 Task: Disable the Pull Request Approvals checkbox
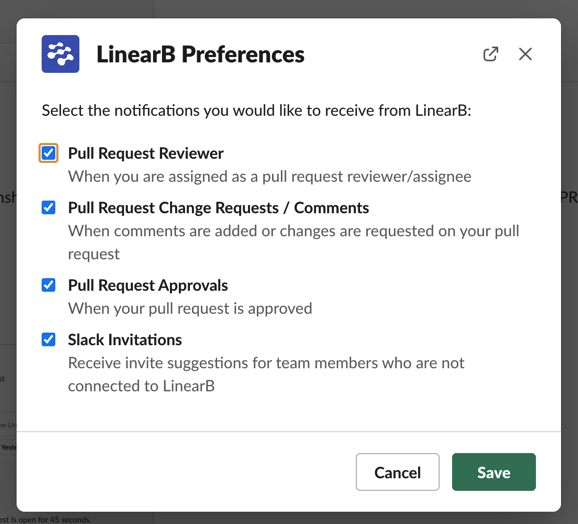click(x=48, y=285)
